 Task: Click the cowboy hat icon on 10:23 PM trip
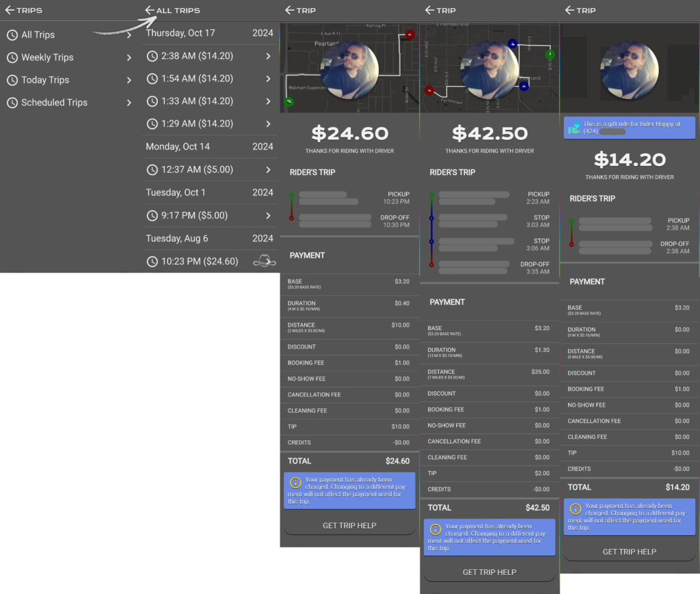(x=264, y=261)
